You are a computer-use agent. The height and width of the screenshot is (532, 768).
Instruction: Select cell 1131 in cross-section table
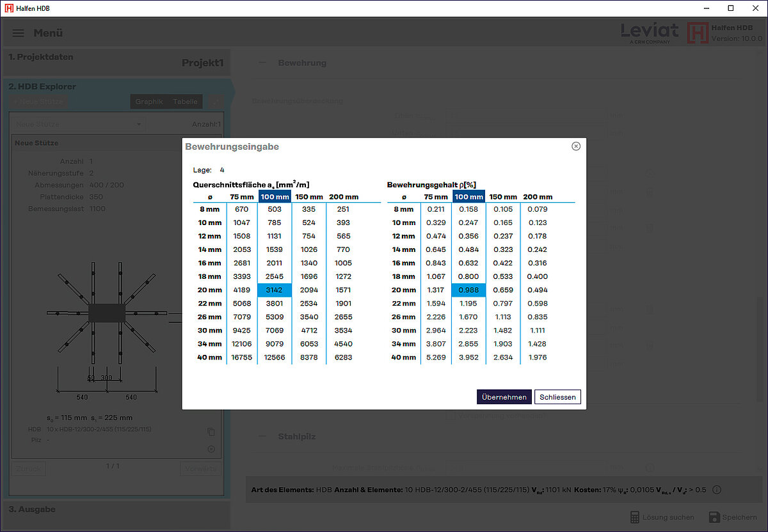275,236
